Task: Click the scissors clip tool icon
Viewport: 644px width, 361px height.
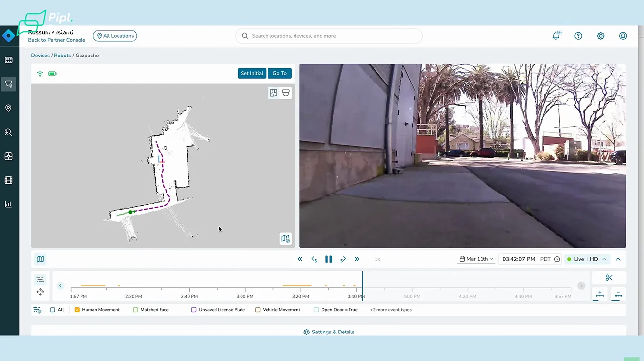Action: click(x=609, y=278)
